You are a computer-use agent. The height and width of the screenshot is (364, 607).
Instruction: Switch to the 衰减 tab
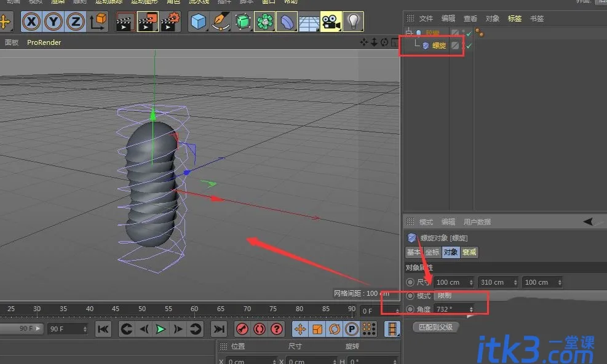469,252
